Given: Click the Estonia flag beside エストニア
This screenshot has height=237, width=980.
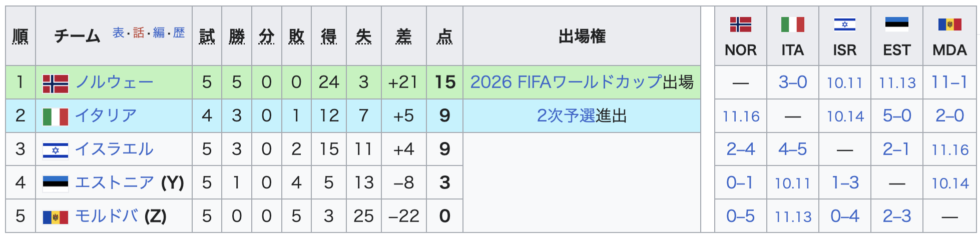Looking at the screenshot, I should (x=56, y=183).
